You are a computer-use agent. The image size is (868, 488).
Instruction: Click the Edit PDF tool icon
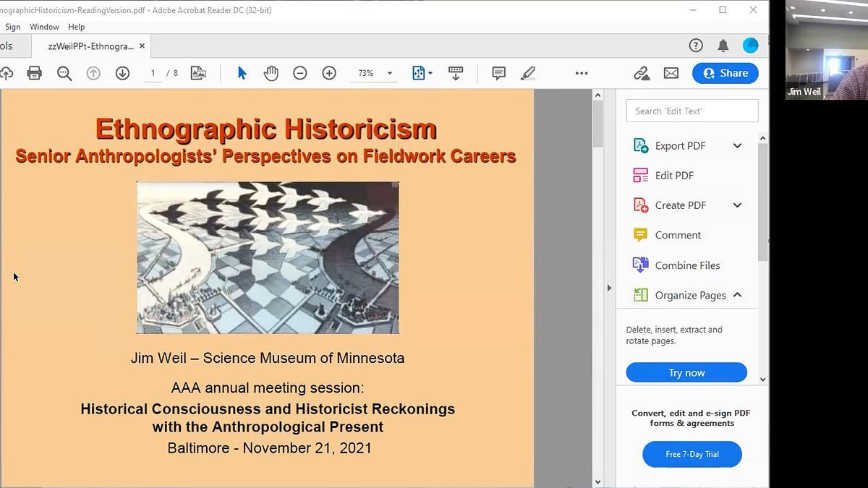[641, 175]
